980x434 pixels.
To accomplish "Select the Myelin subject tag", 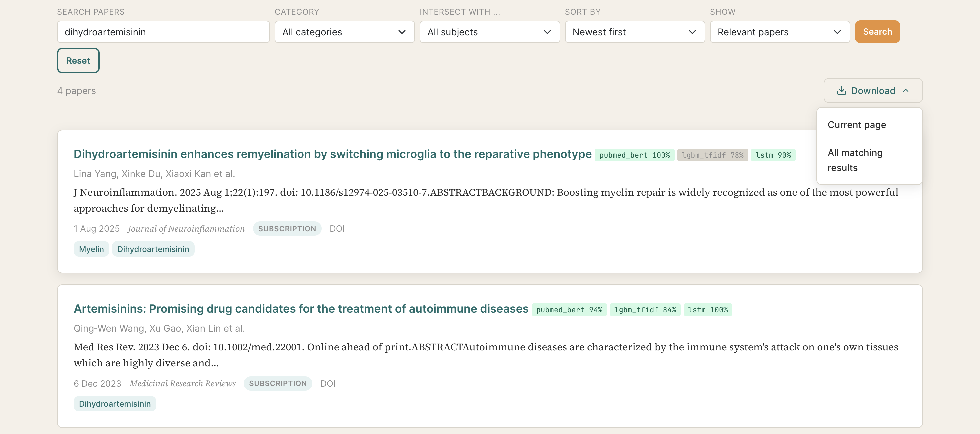I will [91, 249].
